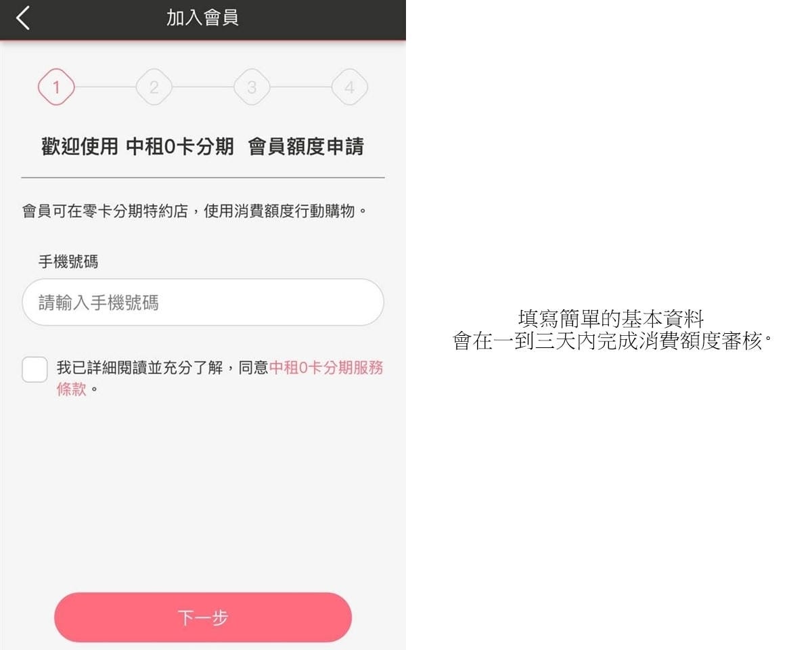Tick the agree-to-terms checkbox
This screenshot has width=812, height=650.
tap(35, 370)
